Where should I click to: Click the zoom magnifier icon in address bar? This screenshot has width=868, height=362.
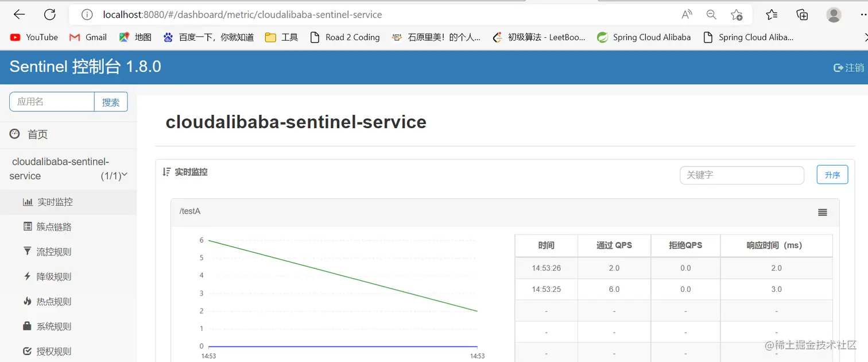tap(711, 15)
